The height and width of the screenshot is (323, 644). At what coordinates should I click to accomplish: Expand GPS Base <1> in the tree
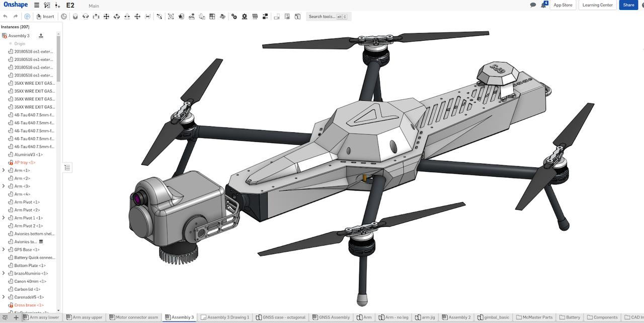click(4, 249)
